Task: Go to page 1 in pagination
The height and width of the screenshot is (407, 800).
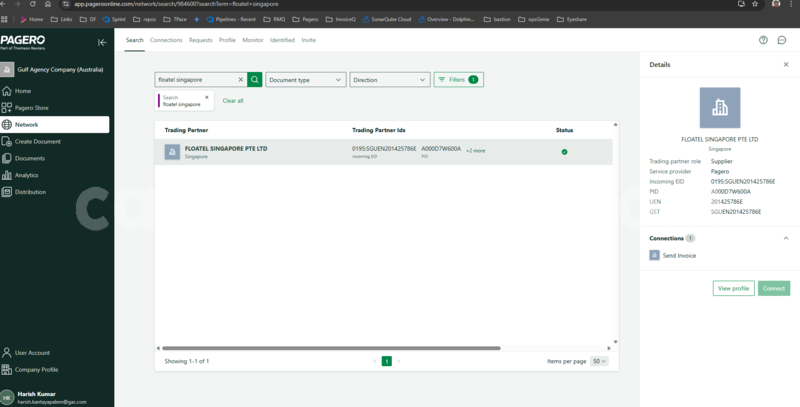Action: [387, 361]
